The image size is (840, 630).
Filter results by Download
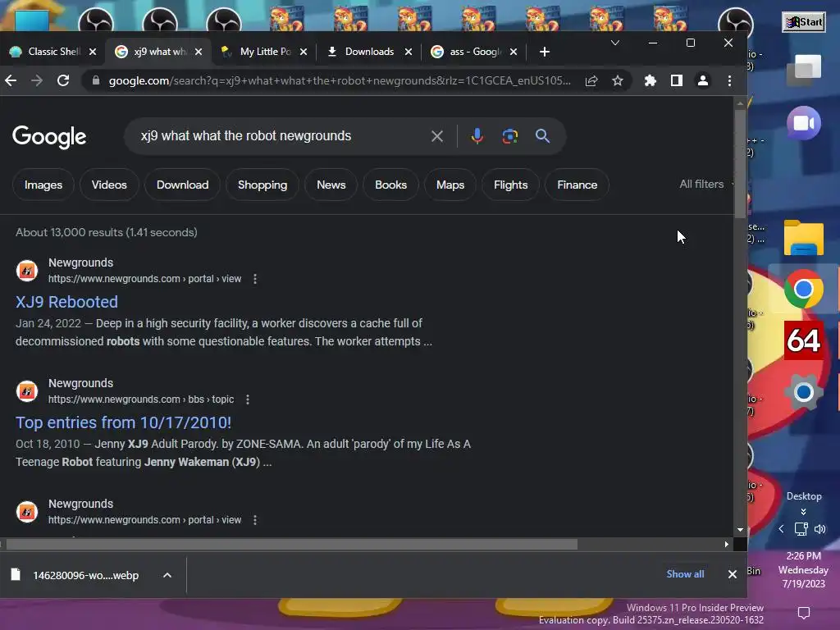[183, 185]
